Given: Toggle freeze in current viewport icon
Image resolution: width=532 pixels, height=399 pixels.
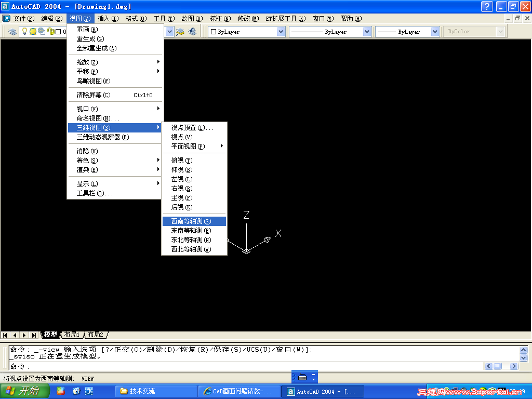Looking at the screenshot, I should (x=42, y=32).
